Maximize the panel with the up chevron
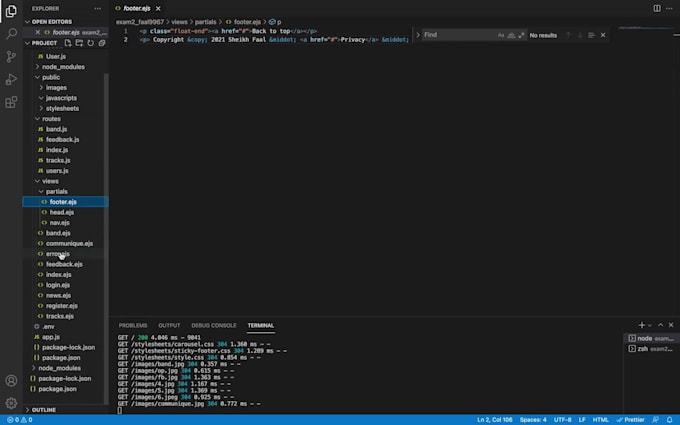The height and width of the screenshot is (425, 680). [660, 325]
